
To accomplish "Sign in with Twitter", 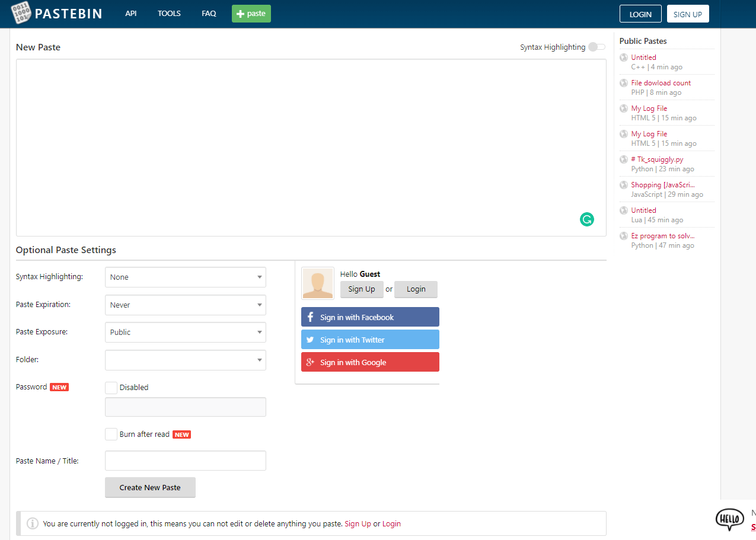I will [x=369, y=339].
